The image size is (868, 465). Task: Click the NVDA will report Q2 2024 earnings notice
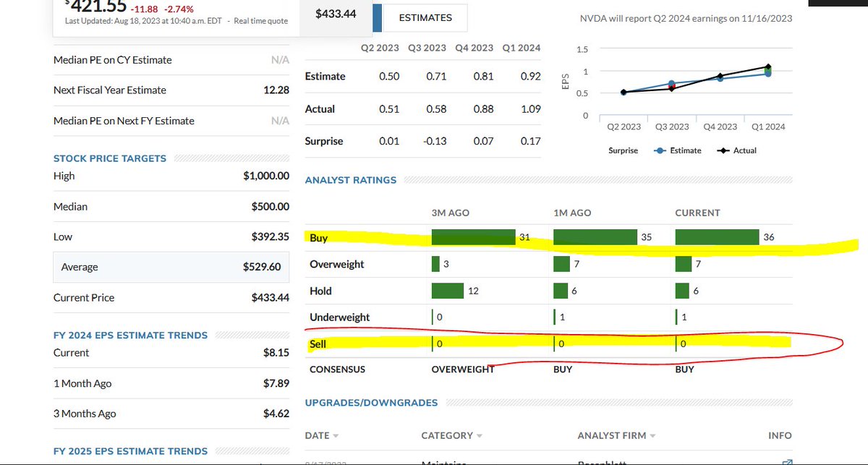[686, 18]
